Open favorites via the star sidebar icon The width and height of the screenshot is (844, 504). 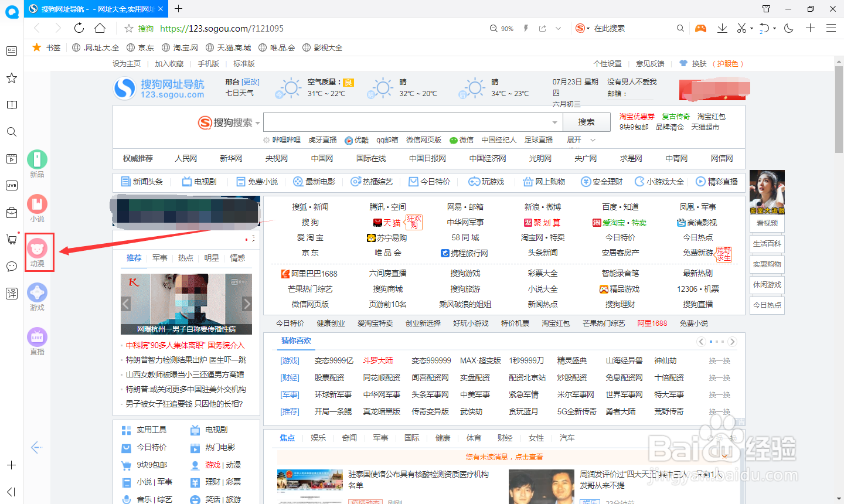(x=11, y=78)
